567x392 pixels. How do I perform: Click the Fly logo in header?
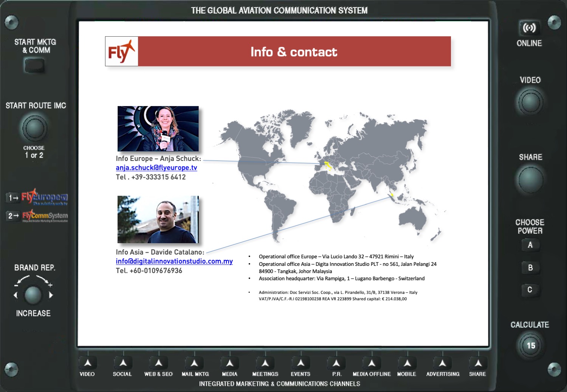(x=122, y=51)
